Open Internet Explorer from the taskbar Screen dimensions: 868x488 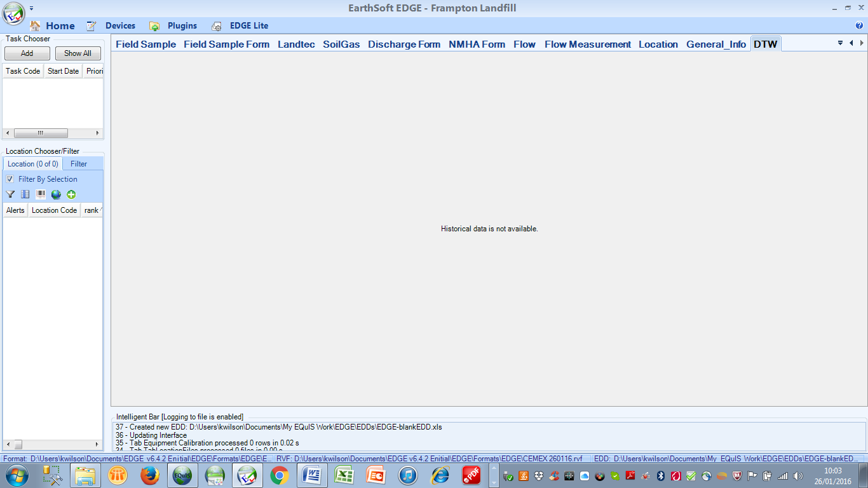(x=440, y=475)
